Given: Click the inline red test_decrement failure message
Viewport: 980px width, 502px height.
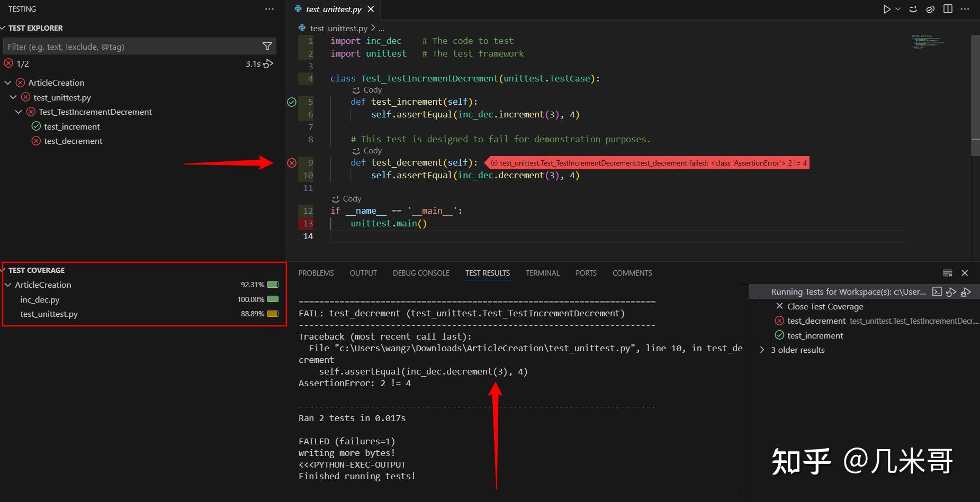Looking at the screenshot, I should coord(648,163).
